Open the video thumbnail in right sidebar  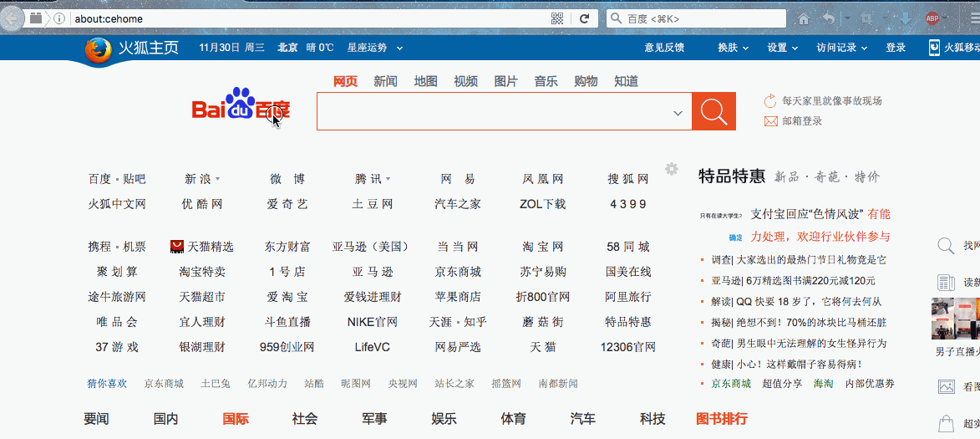[956, 317]
